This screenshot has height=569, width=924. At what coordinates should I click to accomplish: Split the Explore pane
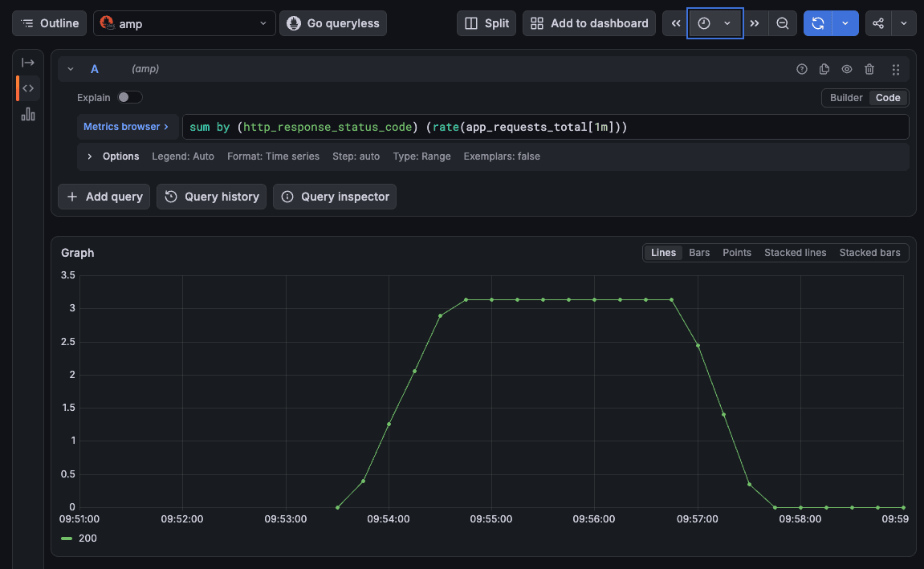(486, 23)
